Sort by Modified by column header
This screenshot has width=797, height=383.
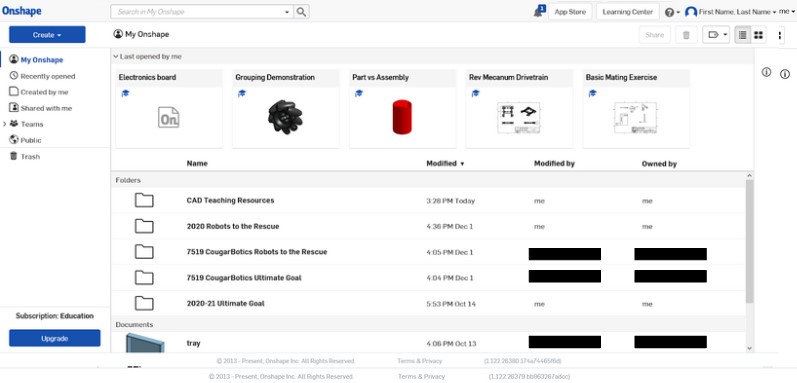[x=554, y=164]
